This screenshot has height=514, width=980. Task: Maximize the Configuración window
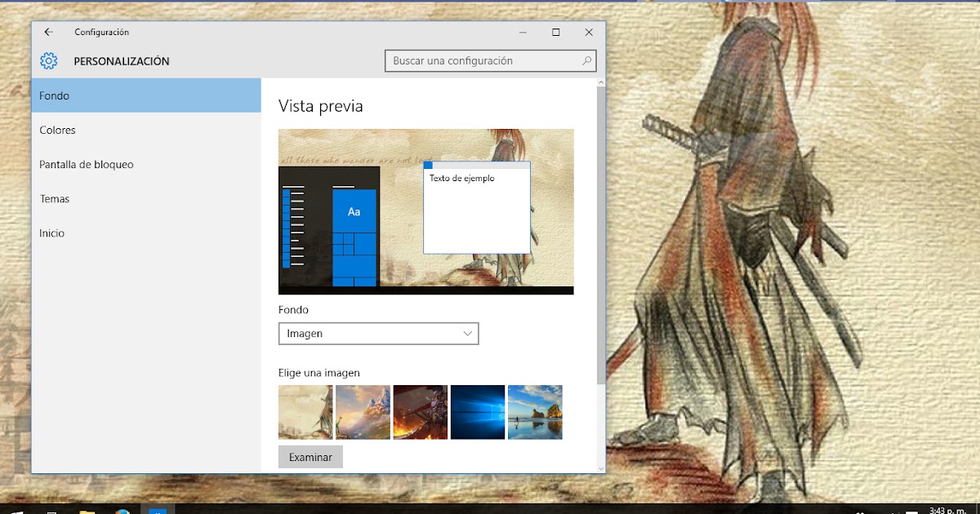tap(556, 33)
